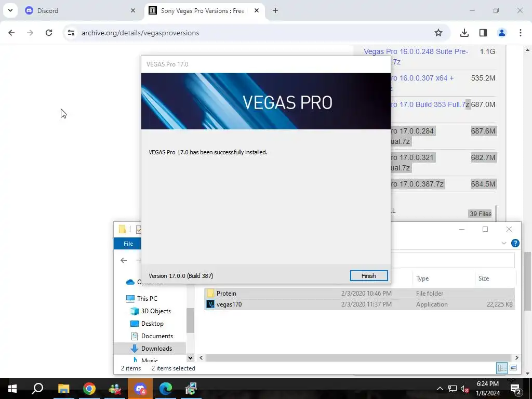This screenshot has width=532, height=399.
Task: Open taskbar clock and date
Action: [488, 389]
